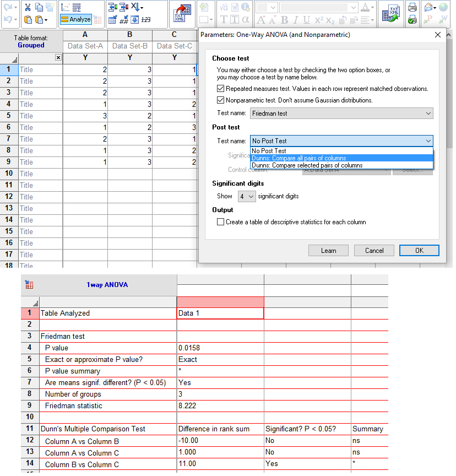
Task: Click the Bold formatting icon
Action: pos(284,20)
